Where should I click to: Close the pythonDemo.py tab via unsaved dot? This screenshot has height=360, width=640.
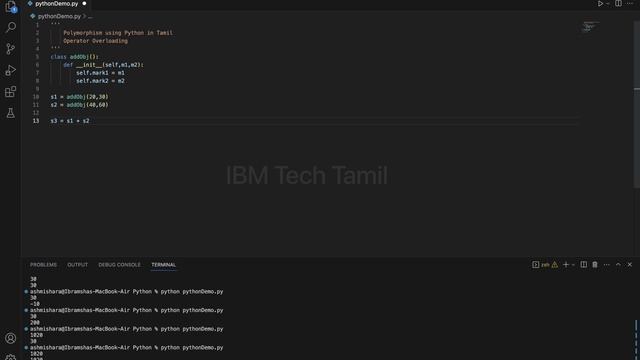pyautogui.click(x=84, y=4)
